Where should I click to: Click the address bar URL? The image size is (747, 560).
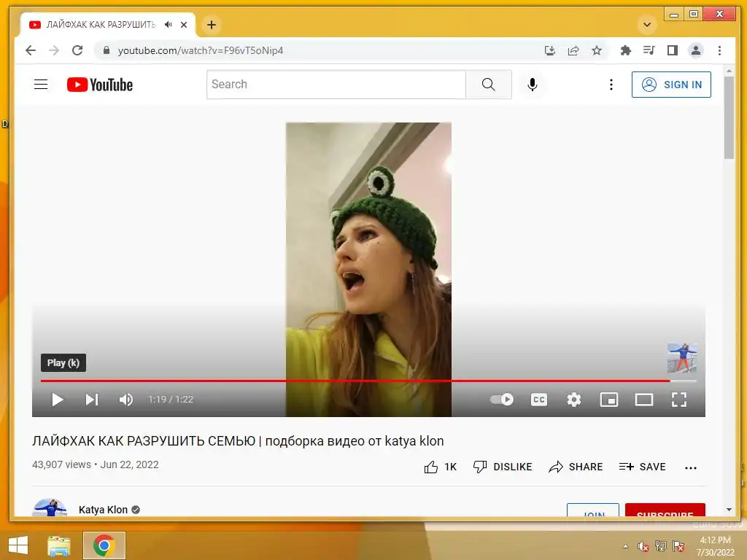[201, 50]
